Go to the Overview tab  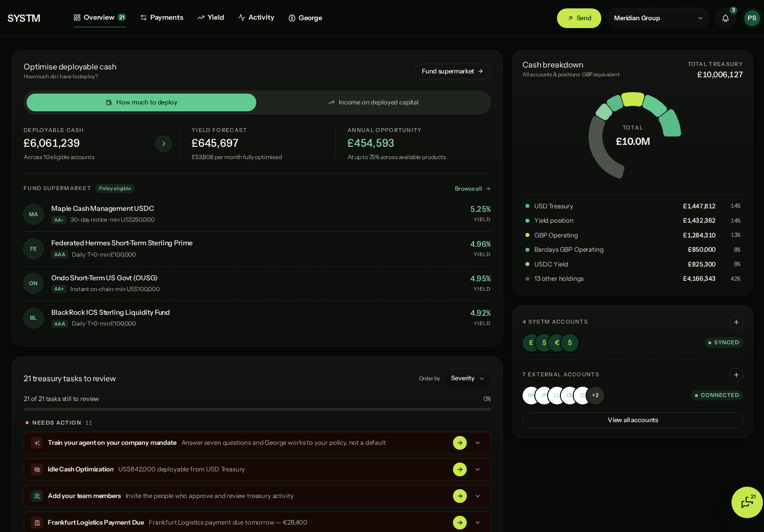click(x=100, y=18)
